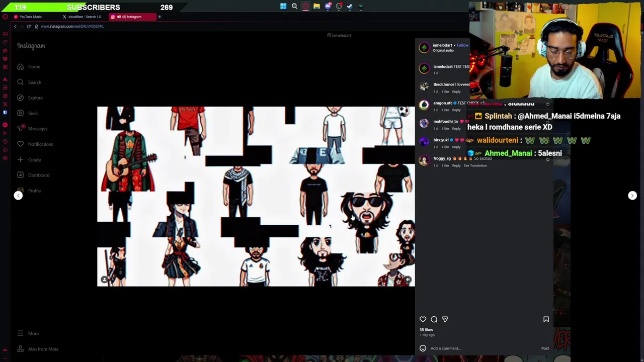This screenshot has height=362, width=644.
Task: Open blrx.yuki's username link
Action: [441, 140]
